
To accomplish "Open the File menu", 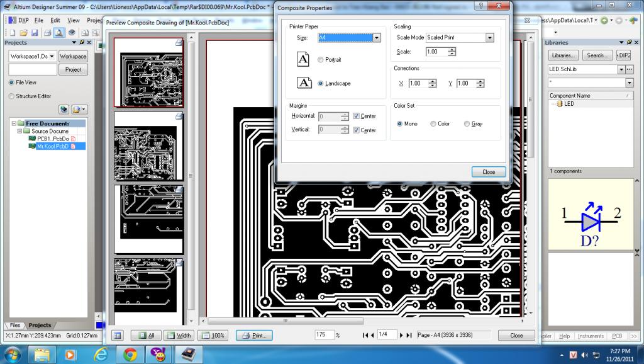I will pyautogui.click(x=39, y=20).
